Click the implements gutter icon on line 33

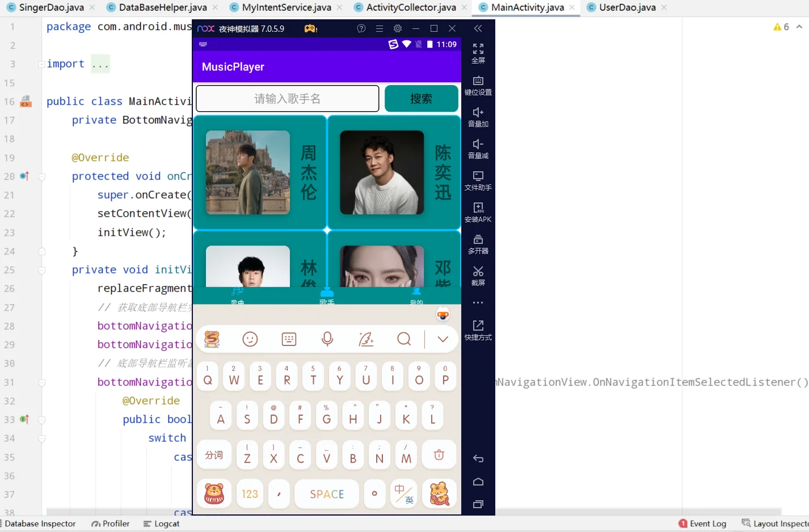[x=24, y=420]
